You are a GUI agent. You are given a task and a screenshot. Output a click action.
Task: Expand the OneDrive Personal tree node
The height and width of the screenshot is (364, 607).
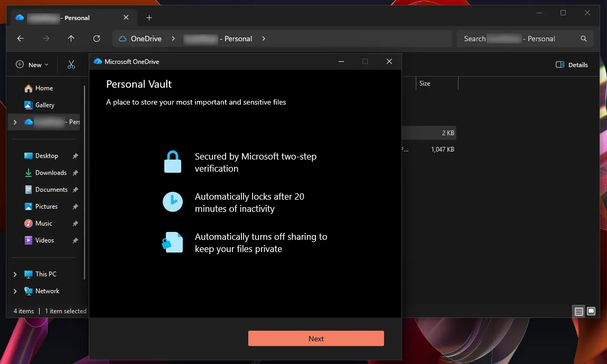(15, 122)
